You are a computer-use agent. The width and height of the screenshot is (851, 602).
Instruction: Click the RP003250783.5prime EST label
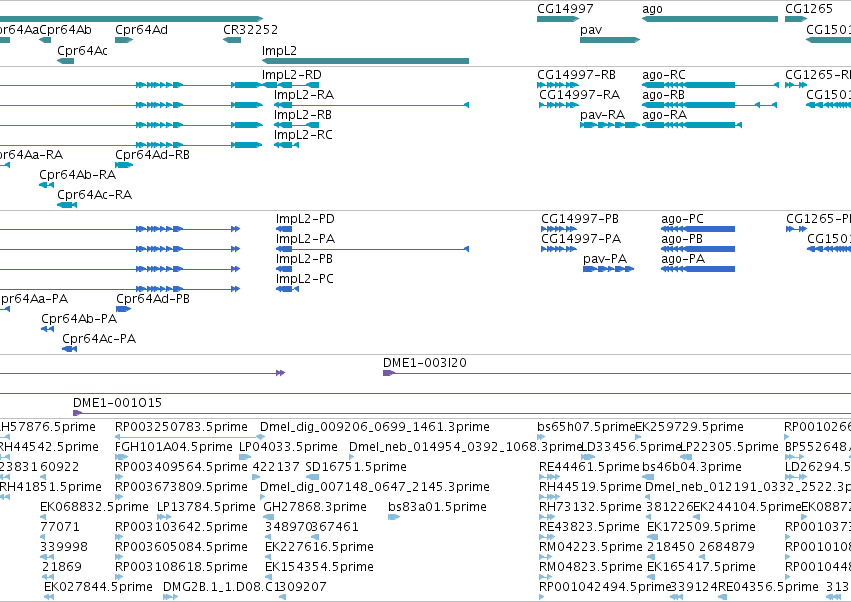point(181,427)
